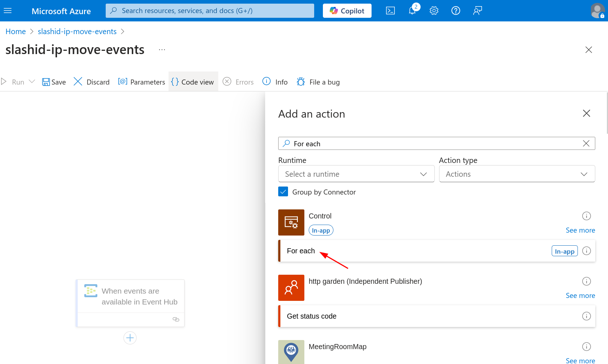Click See more for Control connector
The width and height of the screenshot is (608, 364).
(x=580, y=230)
